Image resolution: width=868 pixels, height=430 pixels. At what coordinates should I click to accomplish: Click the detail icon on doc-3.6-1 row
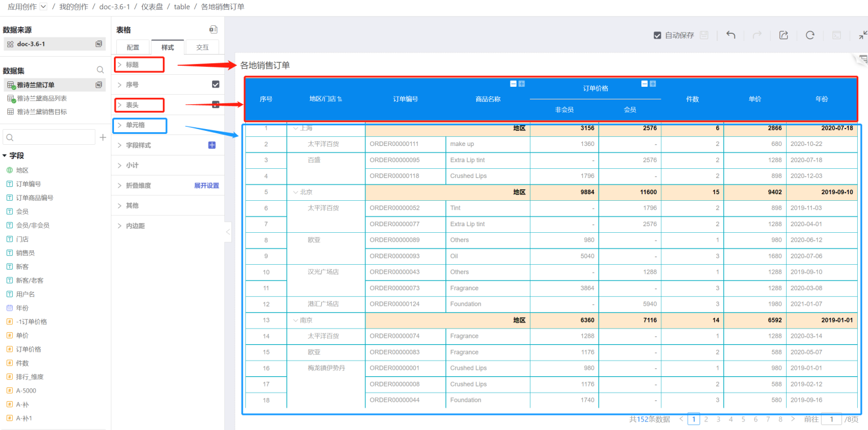click(x=99, y=44)
